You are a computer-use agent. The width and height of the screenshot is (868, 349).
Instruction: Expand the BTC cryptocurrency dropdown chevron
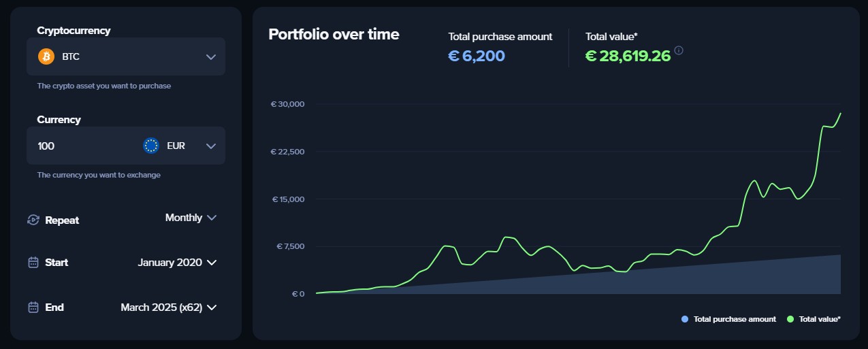[x=211, y=56]
